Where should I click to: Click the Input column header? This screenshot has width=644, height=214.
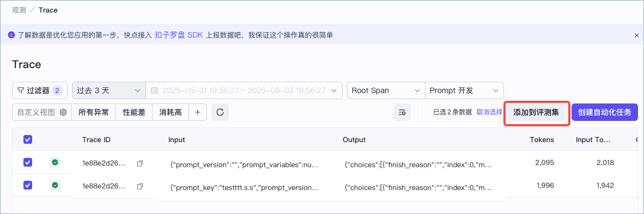click(177, 140)
